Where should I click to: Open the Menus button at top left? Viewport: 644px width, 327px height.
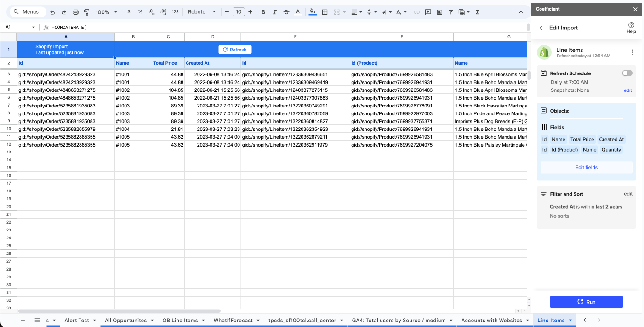pyautogui.click(x=28, y=11)
